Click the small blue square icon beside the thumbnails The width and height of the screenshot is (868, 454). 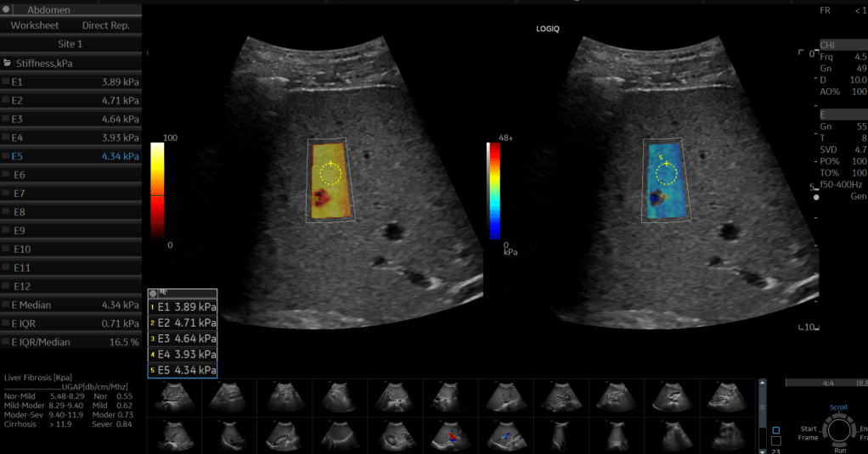775,430
